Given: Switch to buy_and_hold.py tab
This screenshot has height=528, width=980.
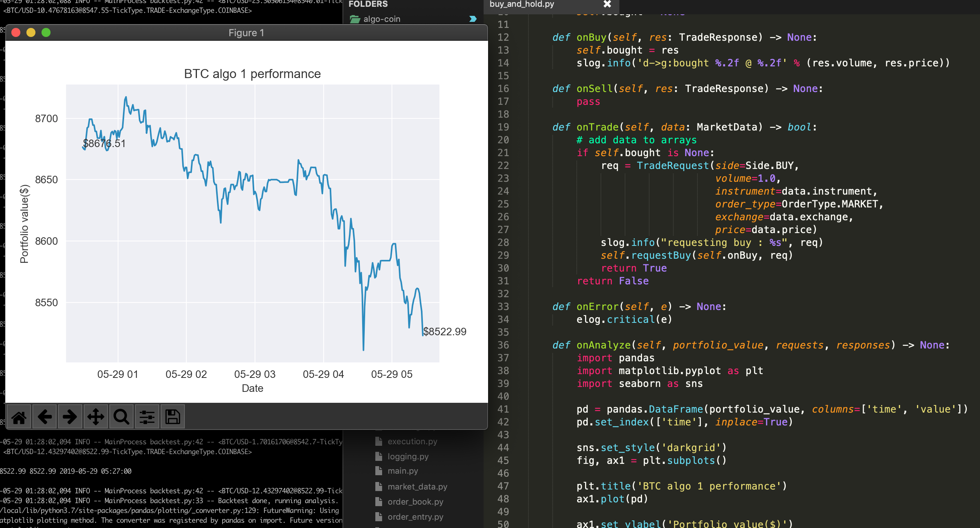Looking at the screenshot, I should (522, 4).
